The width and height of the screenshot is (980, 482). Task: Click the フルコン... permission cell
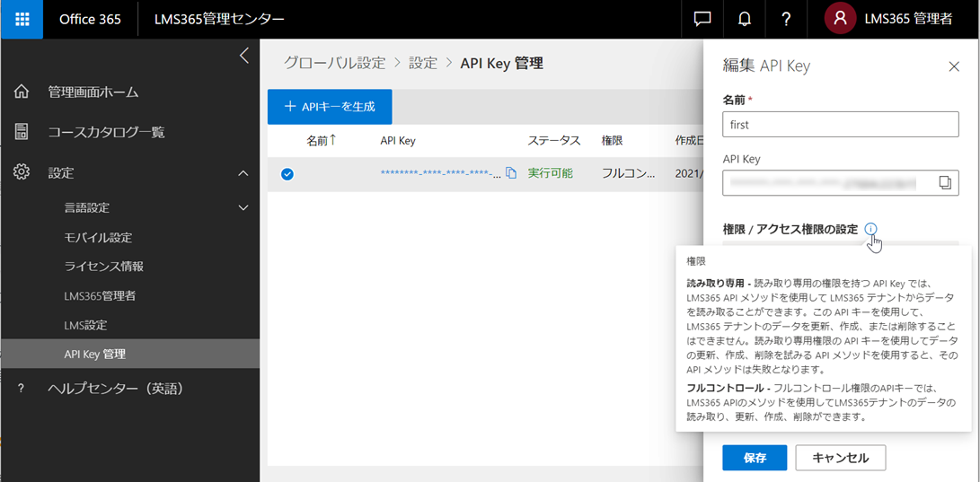click(x=628, y=173)
